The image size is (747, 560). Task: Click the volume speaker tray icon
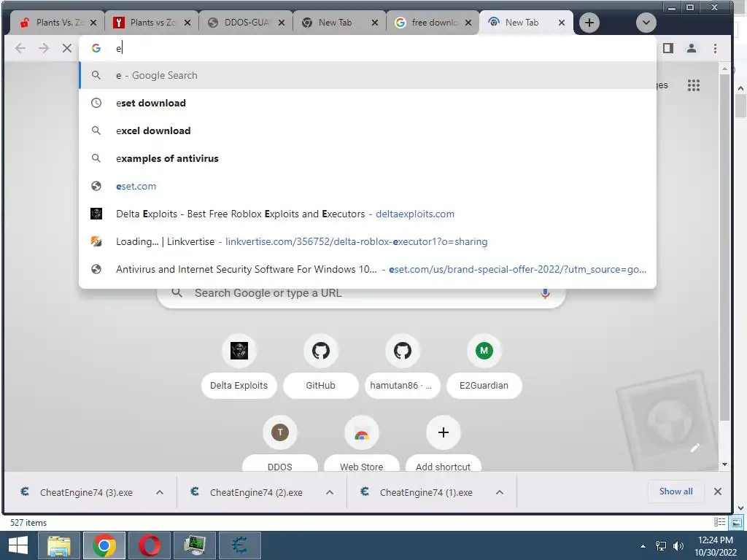(x=678, y=546)
